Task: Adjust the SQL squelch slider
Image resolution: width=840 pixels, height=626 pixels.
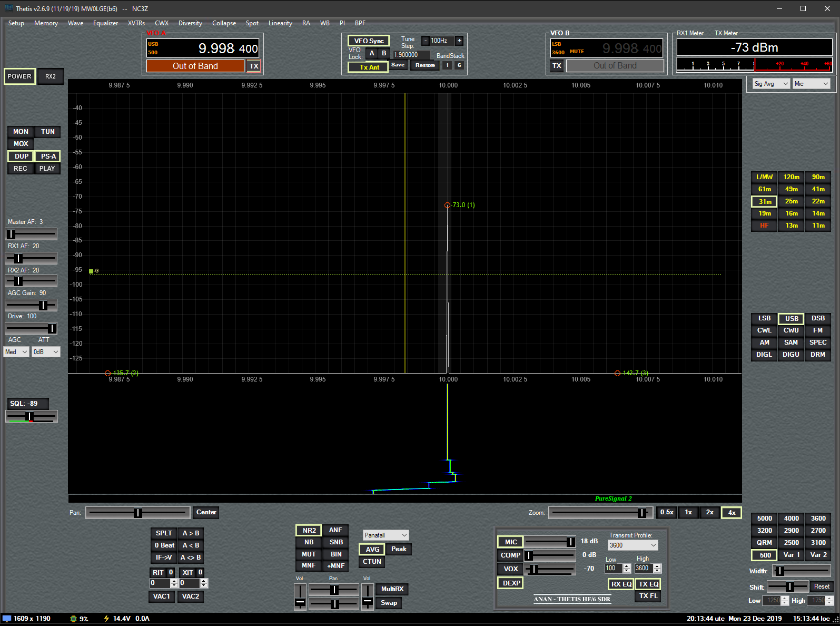Action: click(x=31, y=416)
